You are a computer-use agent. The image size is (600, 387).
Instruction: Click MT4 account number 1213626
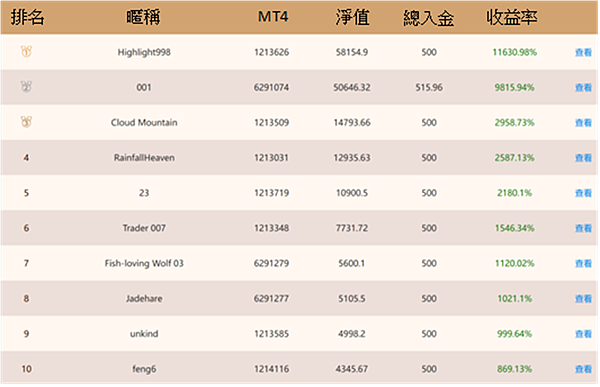[271, 52]
